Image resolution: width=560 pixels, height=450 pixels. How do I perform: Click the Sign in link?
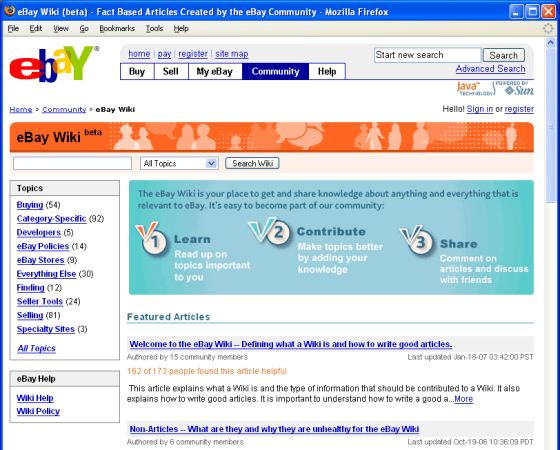(480, 109)
